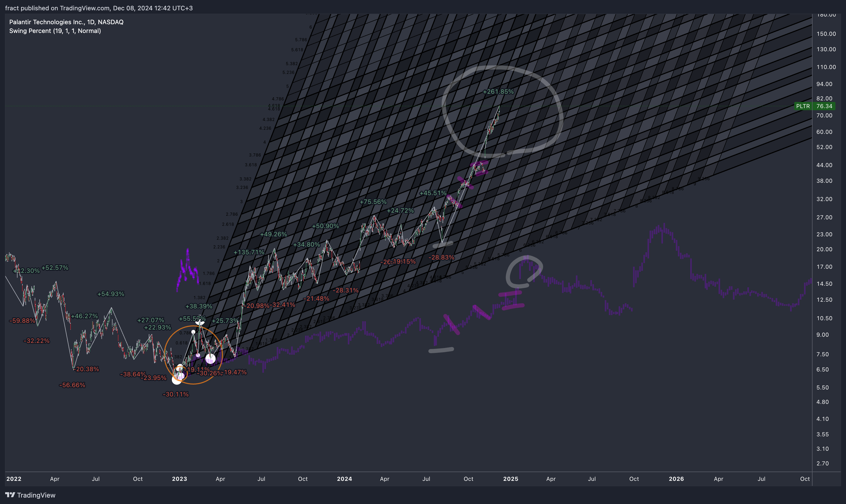846x504 pixels.
Task: Click the '-21.48%' swing label
Action: click(316, 299)
